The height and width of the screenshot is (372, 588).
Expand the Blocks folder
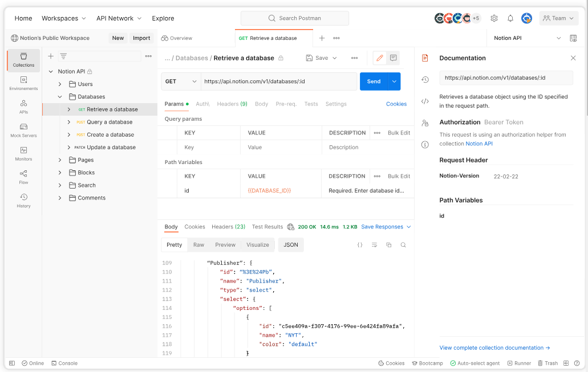(60, 173)
